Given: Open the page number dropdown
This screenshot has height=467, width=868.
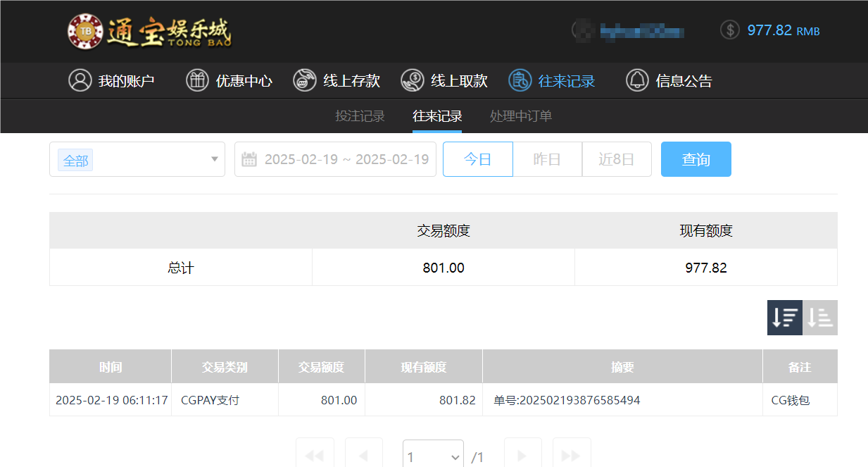Looking at the screenshot, I should tap(432, 456).
